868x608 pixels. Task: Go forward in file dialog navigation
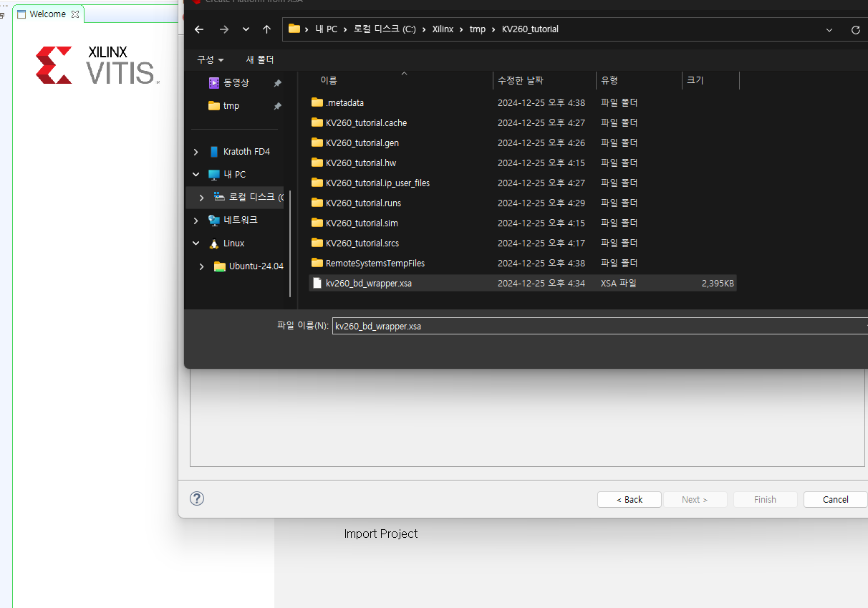pos(224,29)
